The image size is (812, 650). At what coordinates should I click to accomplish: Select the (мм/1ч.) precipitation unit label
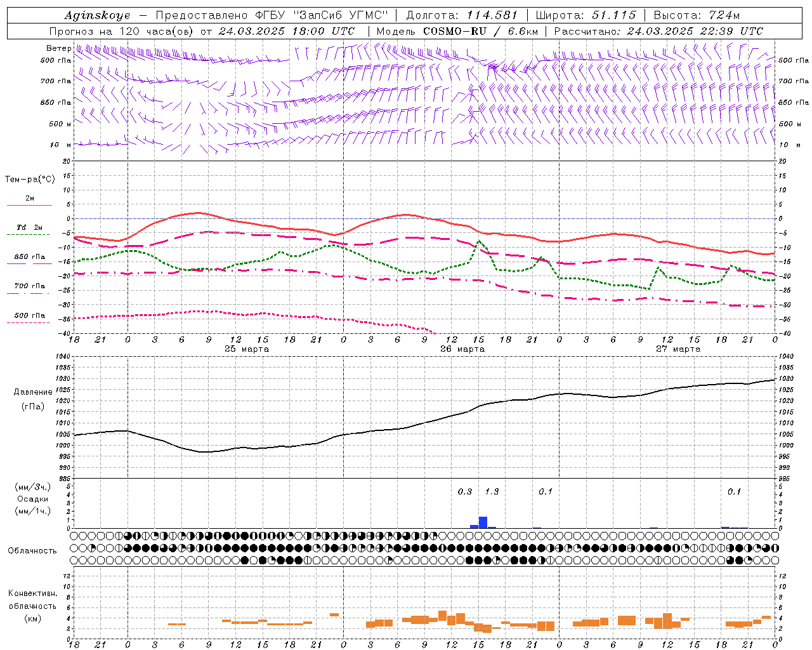point(33,511)
